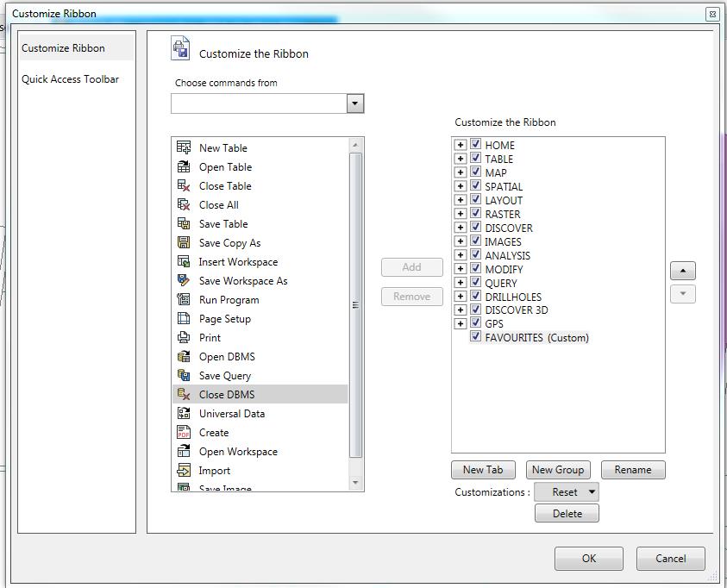Select the Save Copy As icon
The width and height of the screenshot is (727, 588).
coord(184,242)
